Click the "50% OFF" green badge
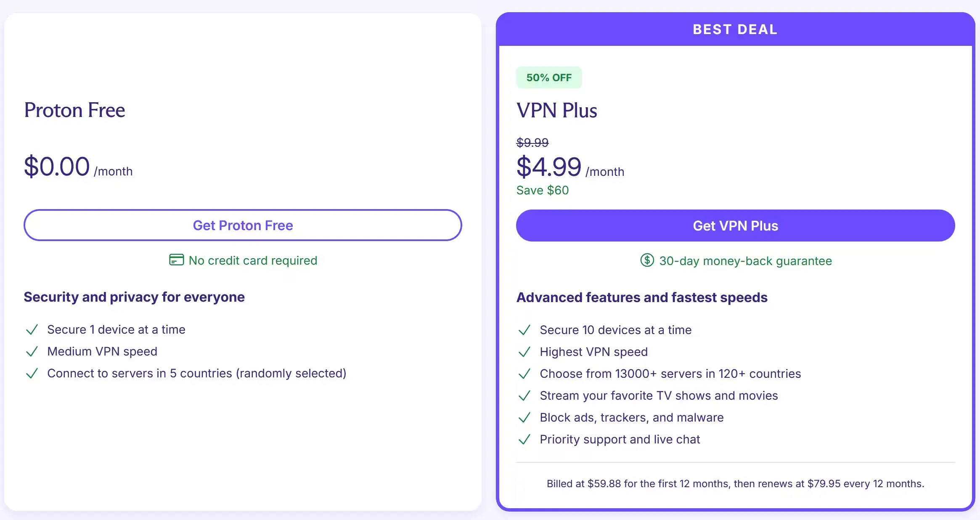Screen dimensions: 980x520 point(548,77)
